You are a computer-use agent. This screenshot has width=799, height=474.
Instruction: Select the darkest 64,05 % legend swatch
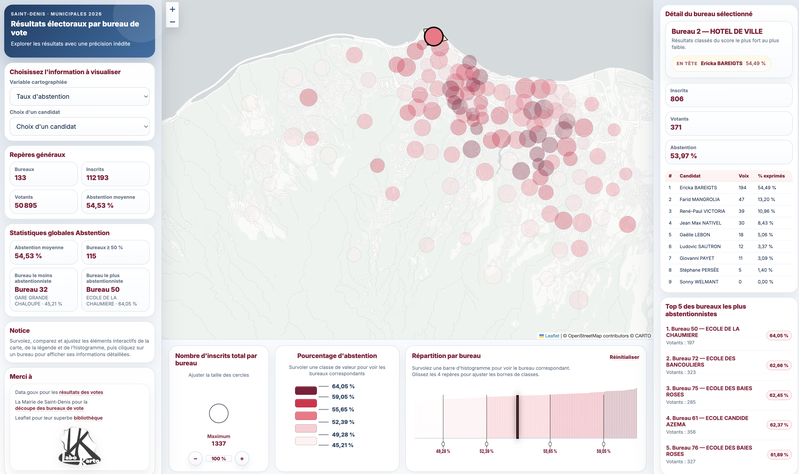(306, 386)
